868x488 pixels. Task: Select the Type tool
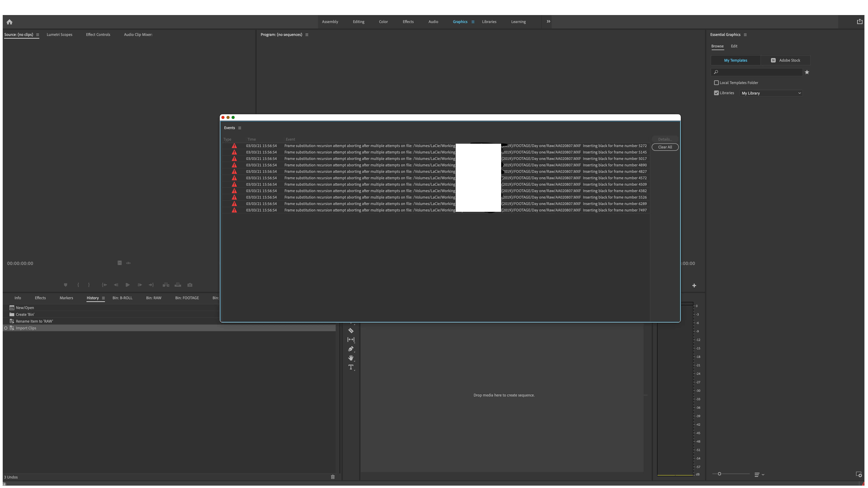click(351, 367)
